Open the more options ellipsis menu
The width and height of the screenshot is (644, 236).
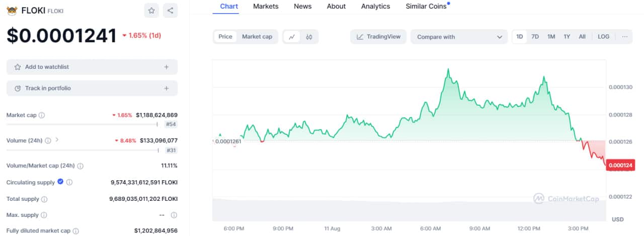624,37
